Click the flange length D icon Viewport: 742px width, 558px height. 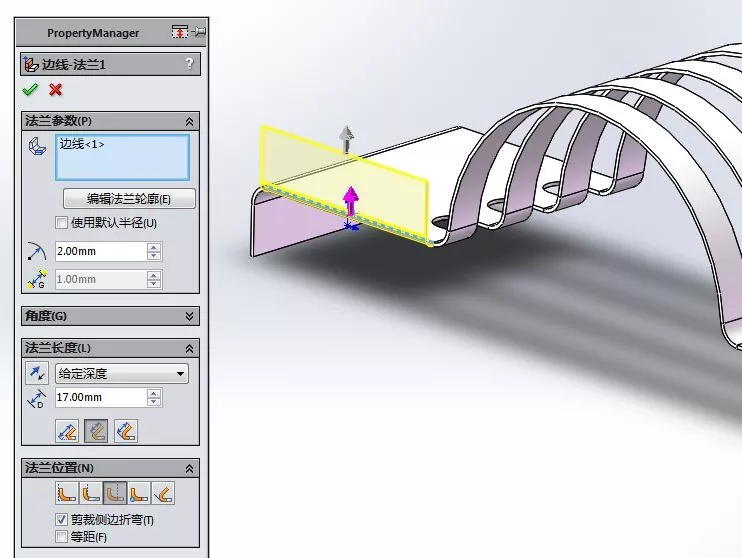pyautogui.click(x=36, y=399)
